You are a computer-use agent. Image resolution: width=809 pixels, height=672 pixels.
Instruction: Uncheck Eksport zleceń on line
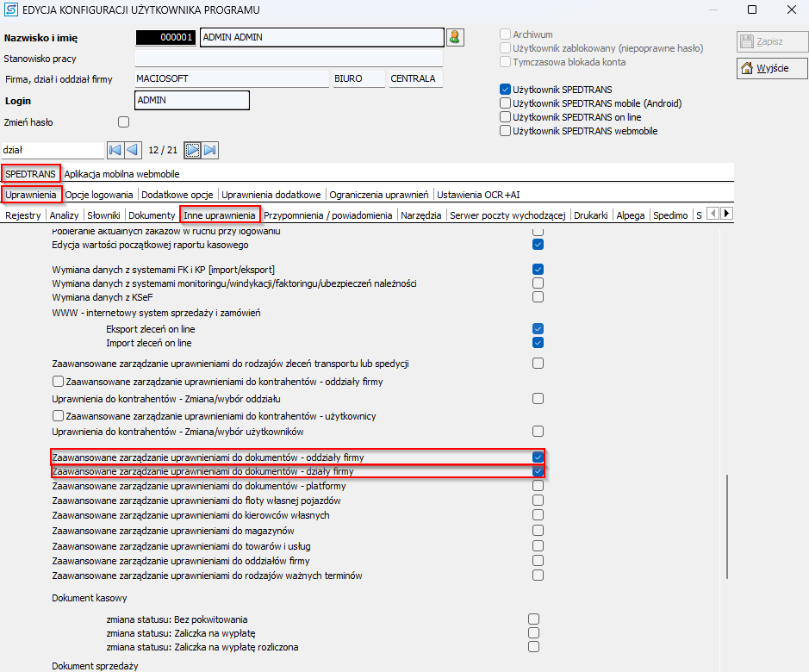click(538, 328)
